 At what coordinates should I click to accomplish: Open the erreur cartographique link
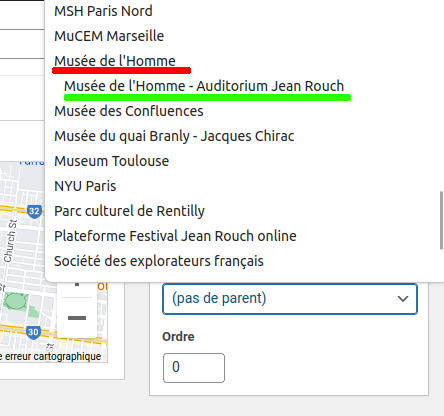50,356
